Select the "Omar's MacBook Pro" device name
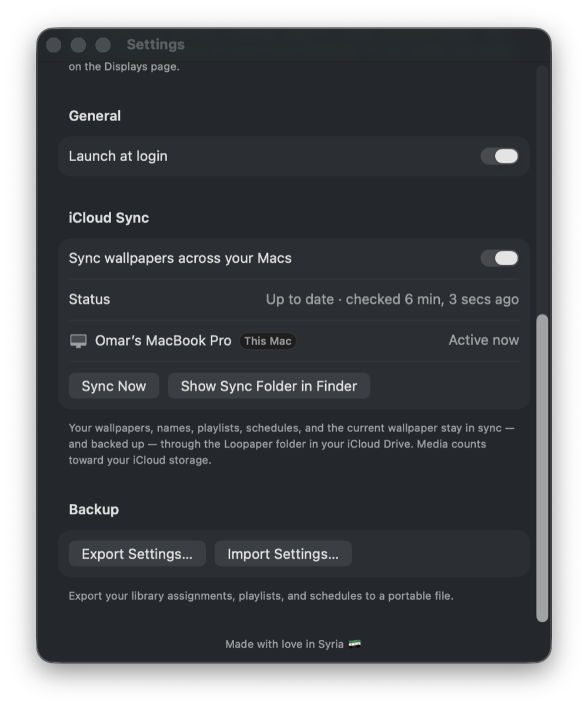The height and width of the screenshot is (708, 588). pyautogui.click(x=163, y=340)
